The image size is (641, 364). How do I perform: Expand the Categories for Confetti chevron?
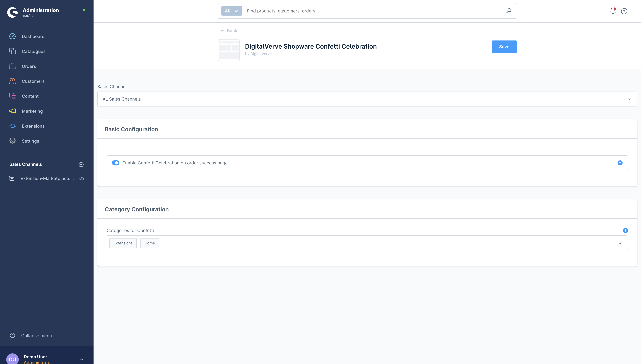click(x=620, y=243)
